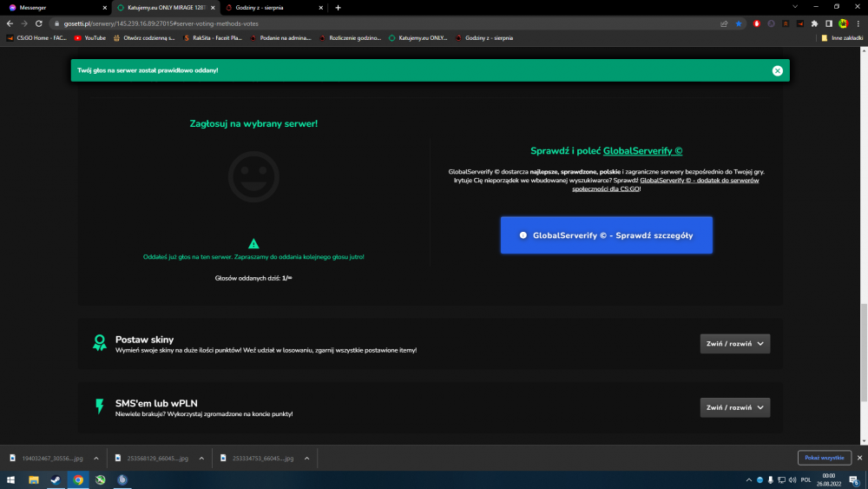The width and height of the screenshot is (868, 489).
Task: Click GlobalServerify © - Sprawdź szczegóły button
Action: click(606, 235)
